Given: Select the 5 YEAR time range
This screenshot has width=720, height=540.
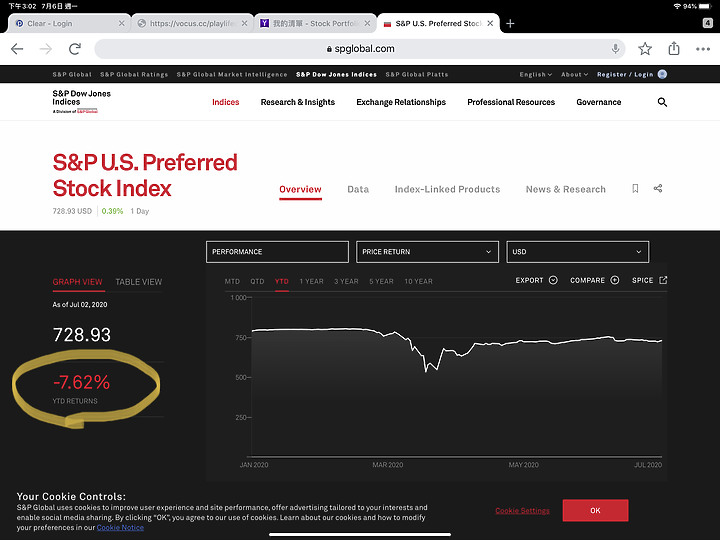Looking at the screenshot, I should coord(381,281).
